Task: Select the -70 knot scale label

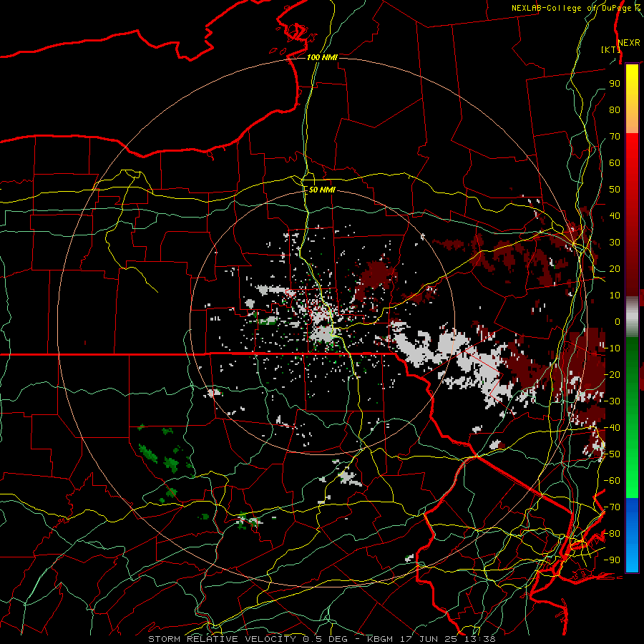Action: coord(612,507)
